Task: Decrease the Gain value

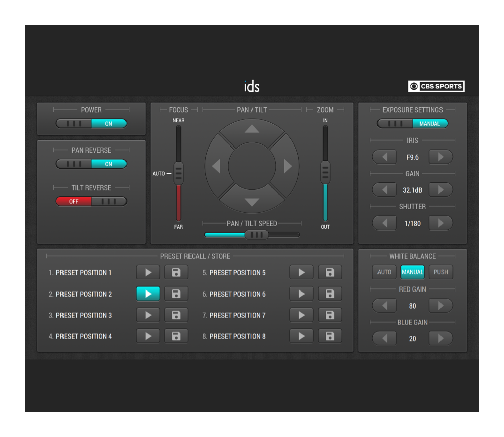Action: click(x=385, y=190)
